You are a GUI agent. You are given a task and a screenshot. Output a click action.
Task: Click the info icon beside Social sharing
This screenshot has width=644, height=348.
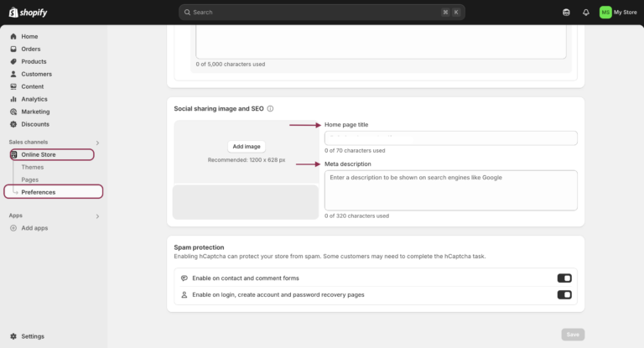tap(270, 109)
